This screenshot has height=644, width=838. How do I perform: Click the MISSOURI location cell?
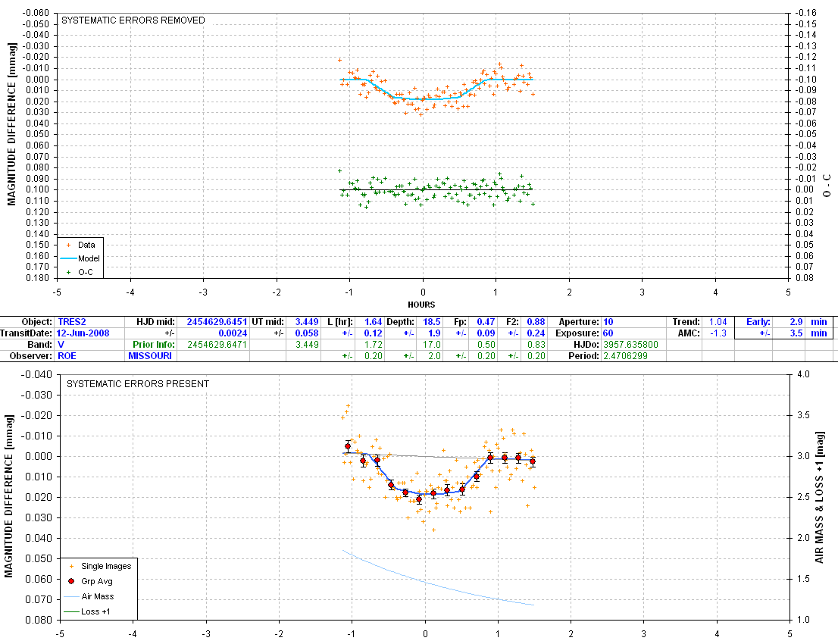(x=150, y=356)
